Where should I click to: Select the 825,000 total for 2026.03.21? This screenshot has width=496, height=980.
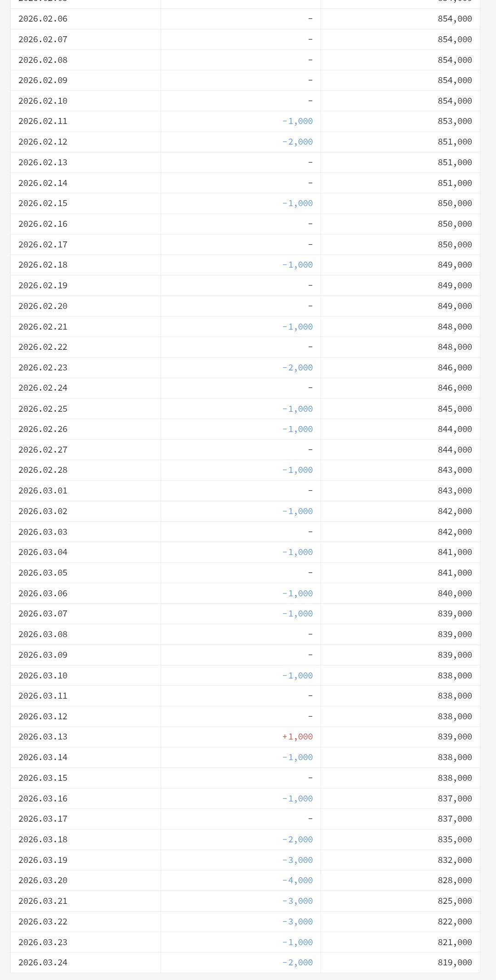pos(455,901)
